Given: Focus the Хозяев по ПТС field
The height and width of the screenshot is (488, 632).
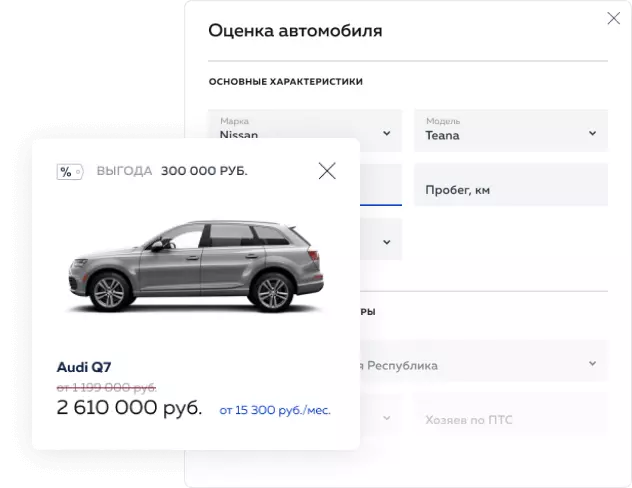Looking at the screenshot, I should 511,415.
